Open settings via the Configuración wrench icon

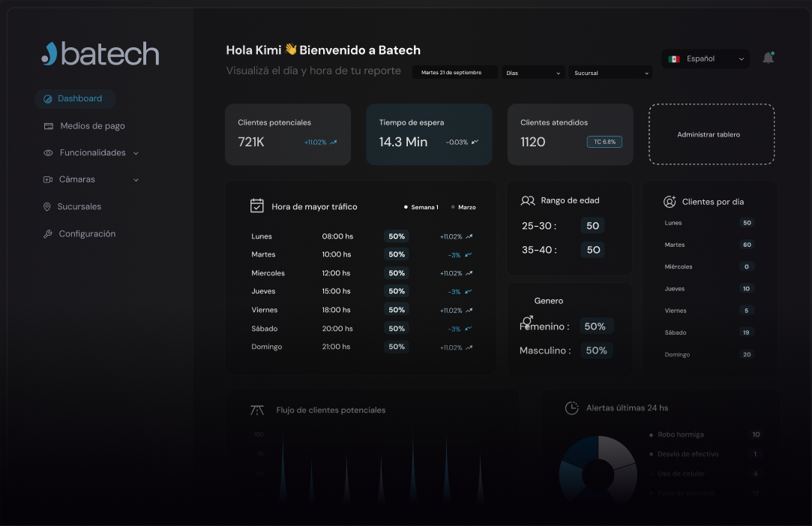click(47, 233)
